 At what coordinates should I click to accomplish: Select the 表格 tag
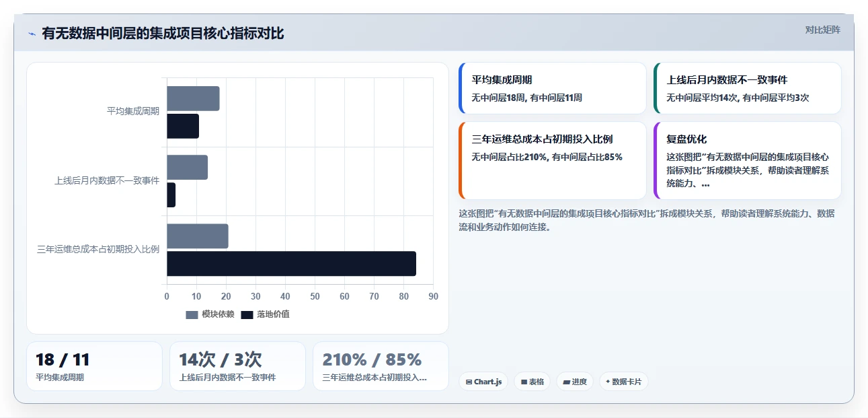click(x=532, y=382)
